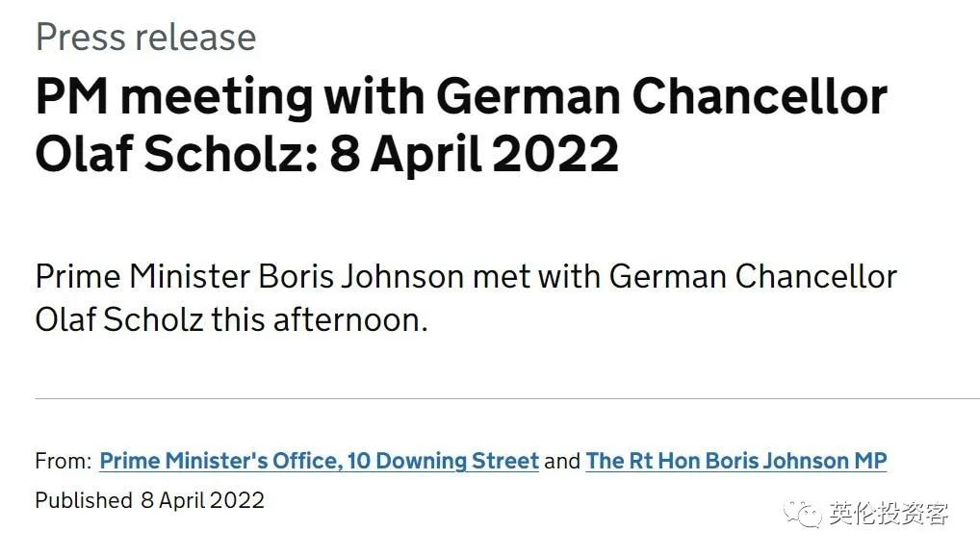980x556 pixels.
Task: Click '8 April 2022' in the bold headline
Action: pyautogui.click(x=474, y=154)
